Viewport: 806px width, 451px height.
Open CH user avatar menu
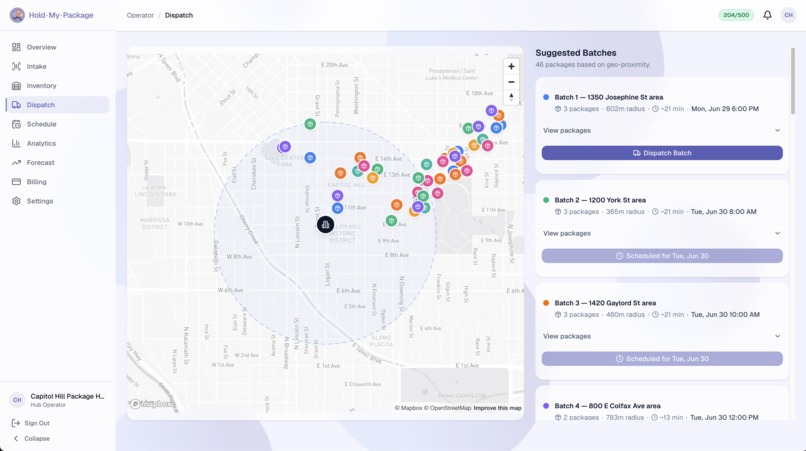pyautogui.click(x=788, y=15)
